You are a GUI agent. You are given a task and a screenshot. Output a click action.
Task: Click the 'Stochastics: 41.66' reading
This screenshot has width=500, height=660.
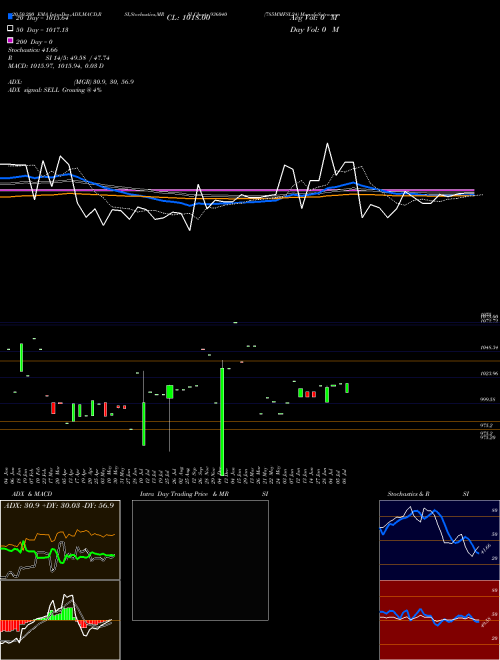point(33,50)
